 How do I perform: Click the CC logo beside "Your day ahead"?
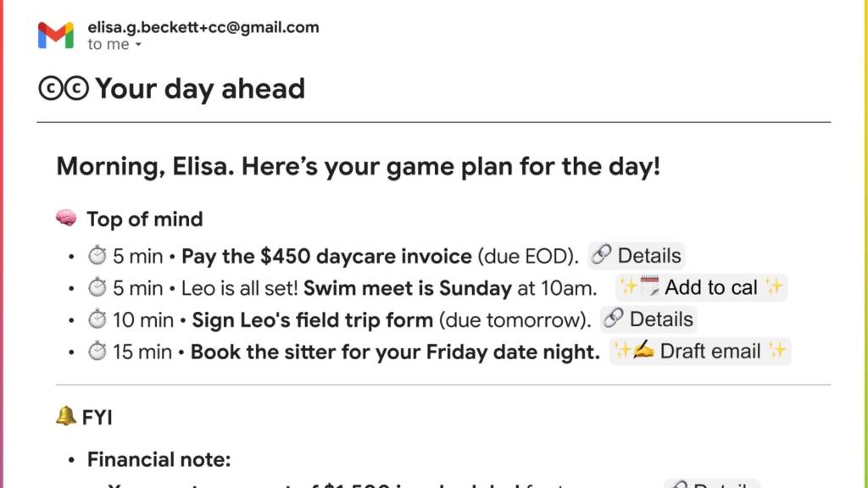click(x=64, y=88)
